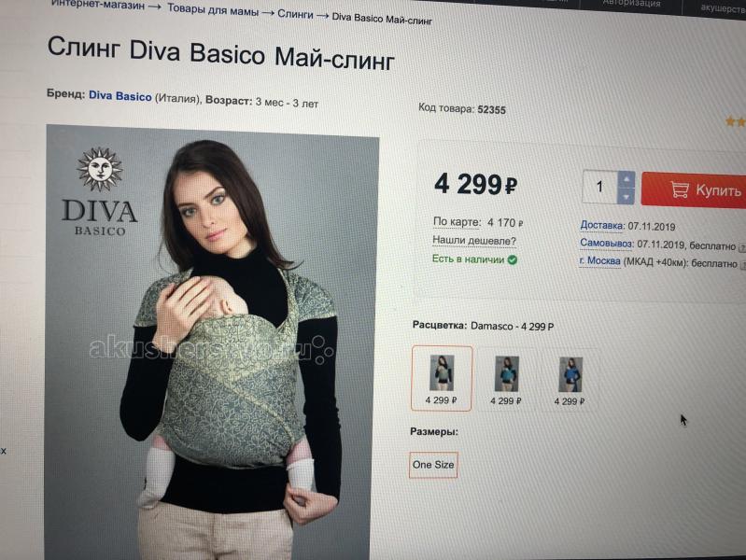Open Интернет-магазин breadcrumb link

coord(98,5)
